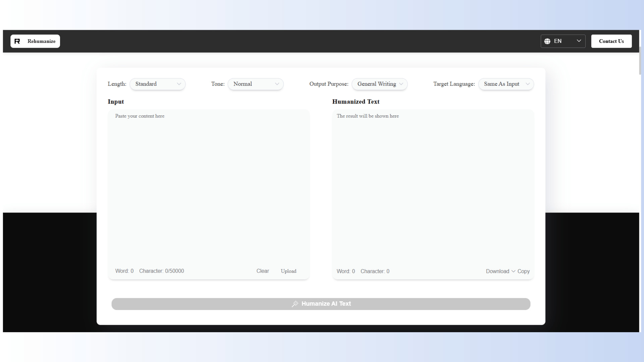644x362 pixels.
Task: Copy the humanized text output
Action: 524,271
